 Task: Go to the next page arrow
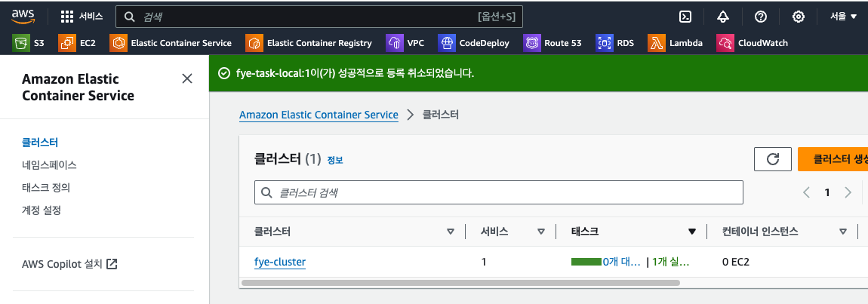[848, 192]
